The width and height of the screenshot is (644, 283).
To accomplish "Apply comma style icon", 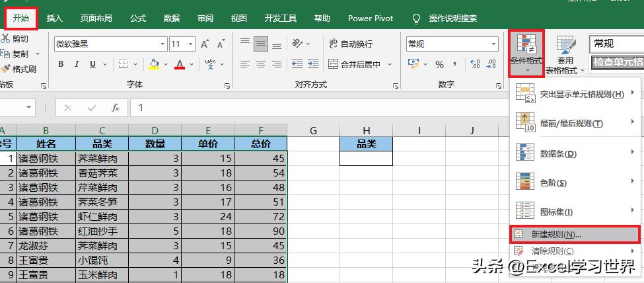I will click(x=454, y=64).
